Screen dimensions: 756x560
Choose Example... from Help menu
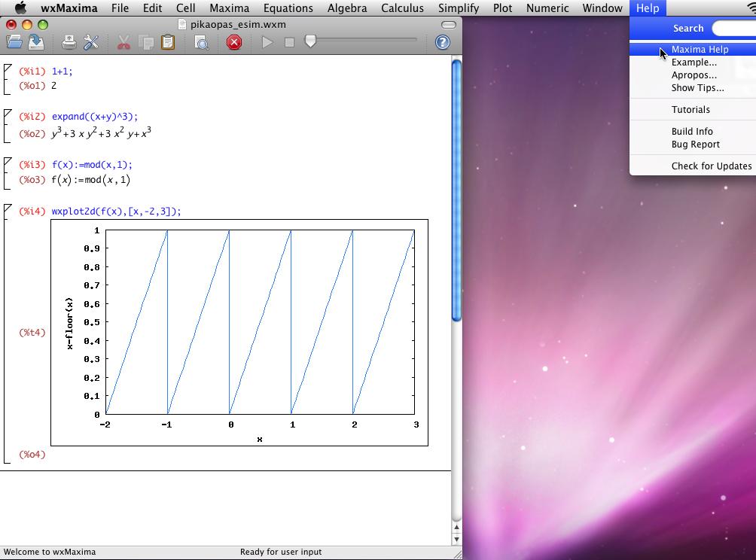tap(693, 62)
